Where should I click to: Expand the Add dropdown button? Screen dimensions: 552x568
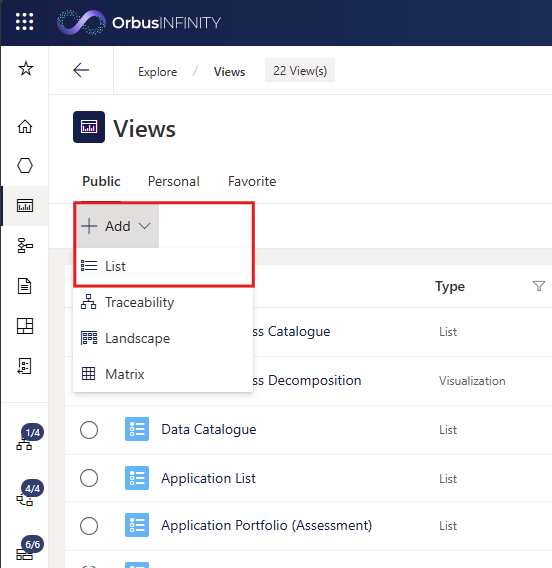pos(116,226)
